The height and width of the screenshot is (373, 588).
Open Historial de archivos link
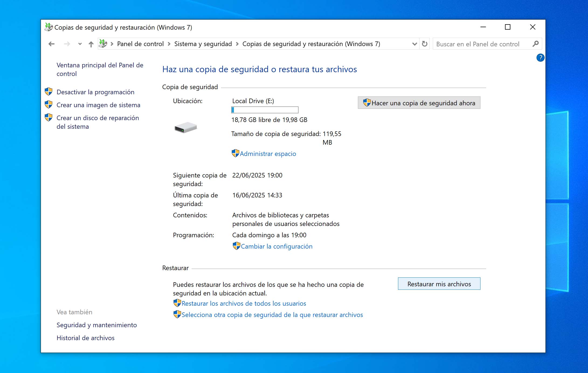85,338
